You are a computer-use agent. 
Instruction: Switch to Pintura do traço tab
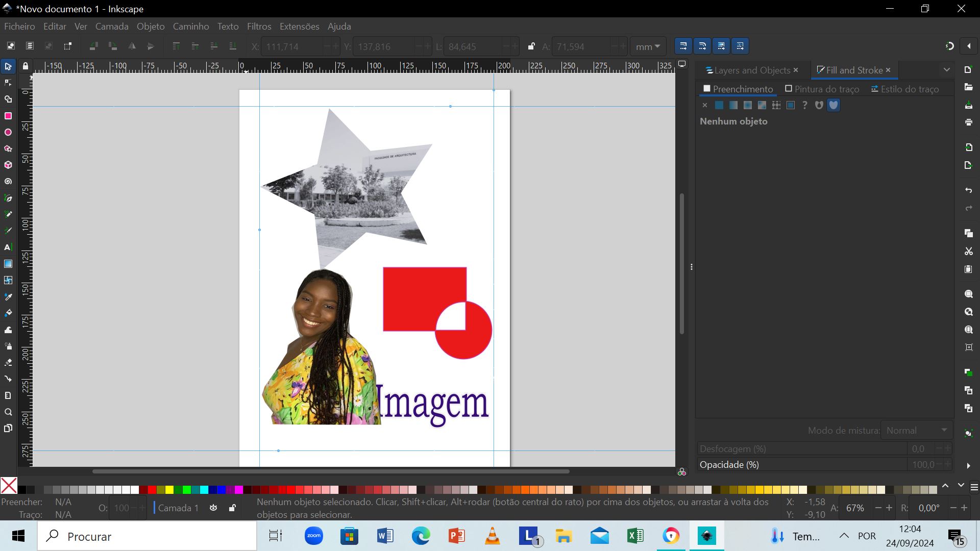point(822,89)
